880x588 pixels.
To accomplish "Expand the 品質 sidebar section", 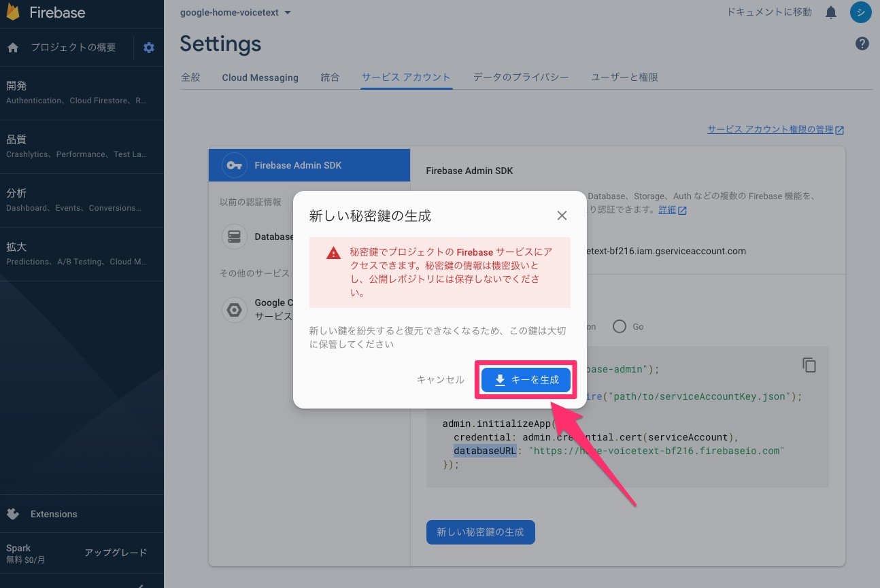I will (82, 147).
